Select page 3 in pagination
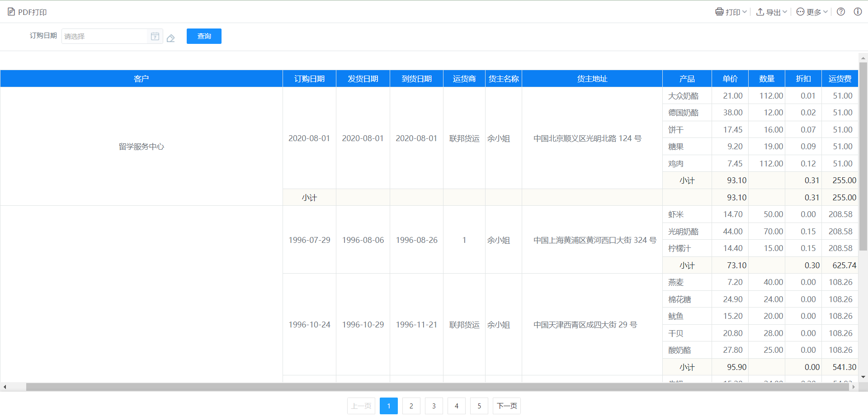 point(434,406)
